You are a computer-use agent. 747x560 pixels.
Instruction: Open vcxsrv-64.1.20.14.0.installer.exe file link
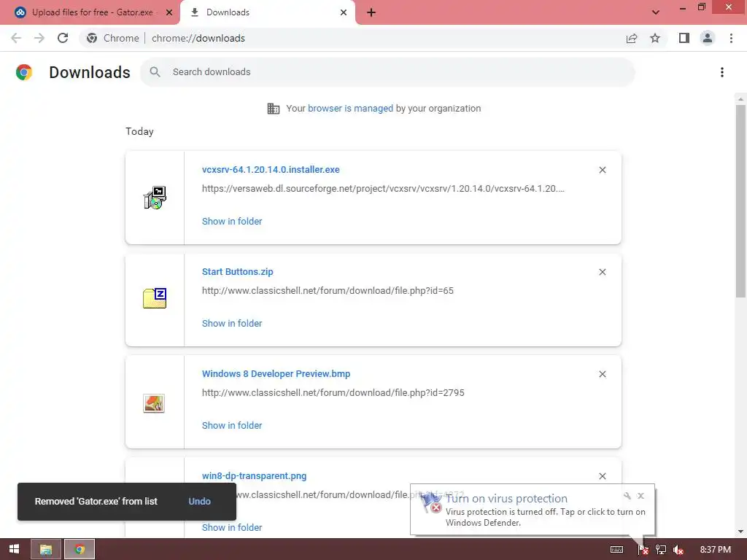tap(271, 169)
